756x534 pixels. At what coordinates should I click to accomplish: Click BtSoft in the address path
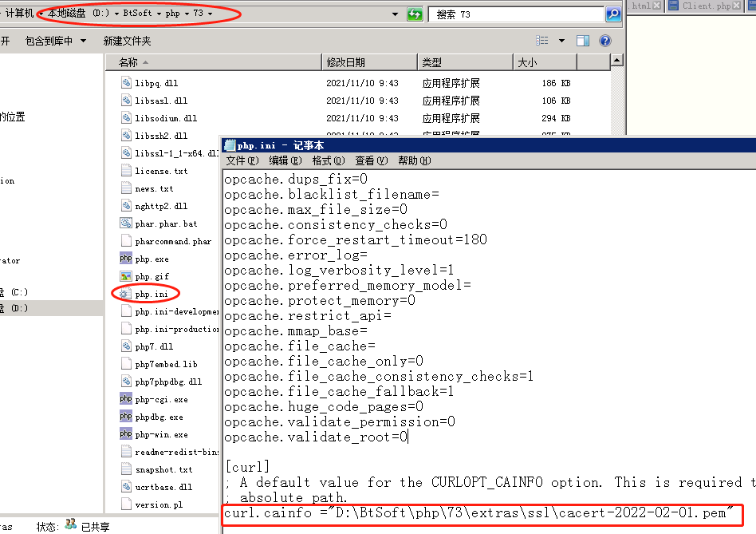137,13
